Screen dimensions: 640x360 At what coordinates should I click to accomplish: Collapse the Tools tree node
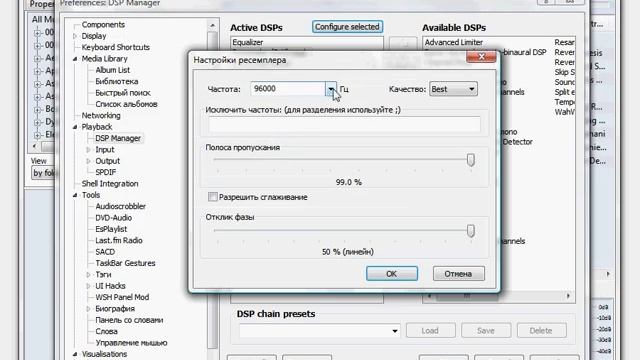pos(75,195)
